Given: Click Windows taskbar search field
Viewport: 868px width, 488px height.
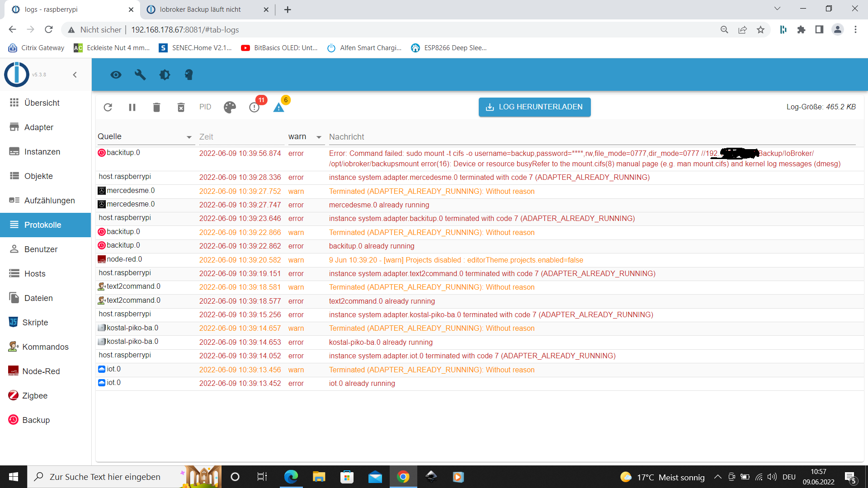Looking at the screenshot, I should [105, 477].
